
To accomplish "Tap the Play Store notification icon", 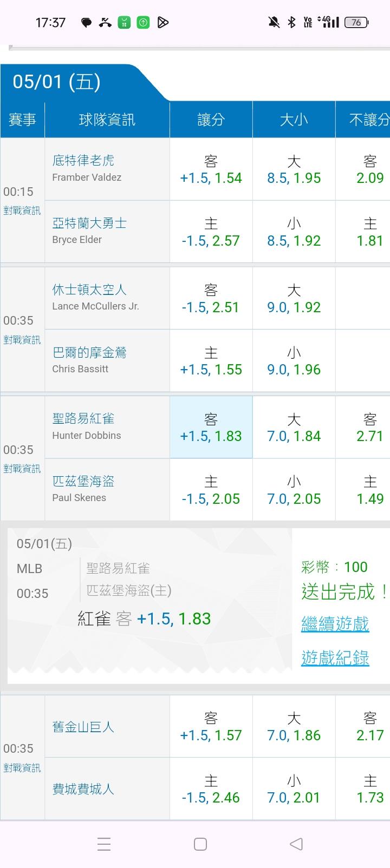I will pos(162,22).
